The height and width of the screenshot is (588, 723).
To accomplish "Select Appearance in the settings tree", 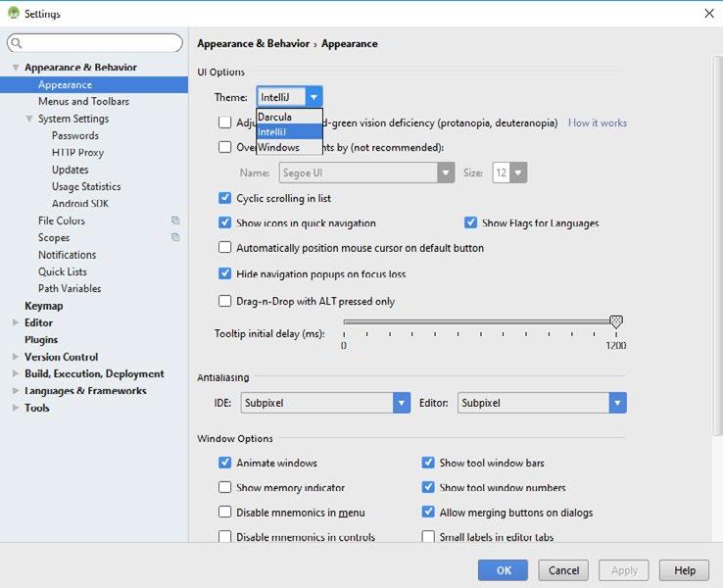I will 94,85.
